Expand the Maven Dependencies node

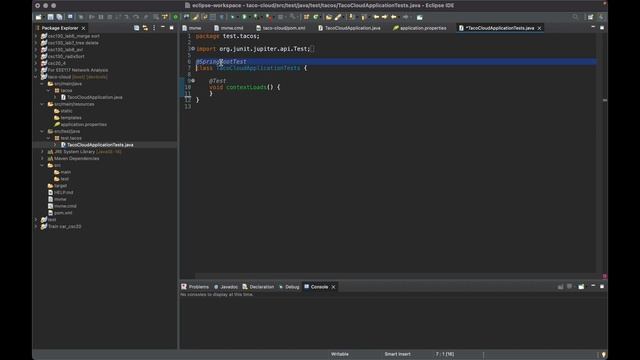pyautogui.click(x=42, y=158)
